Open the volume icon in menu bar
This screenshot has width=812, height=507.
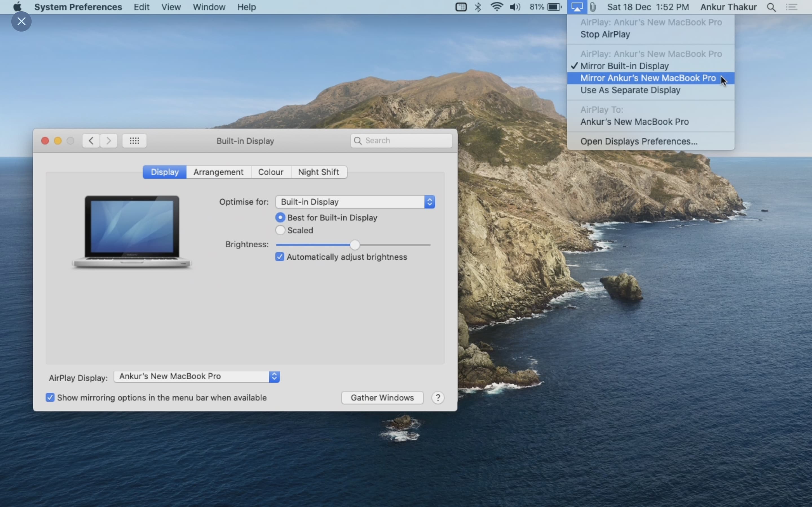pos(515,7)
